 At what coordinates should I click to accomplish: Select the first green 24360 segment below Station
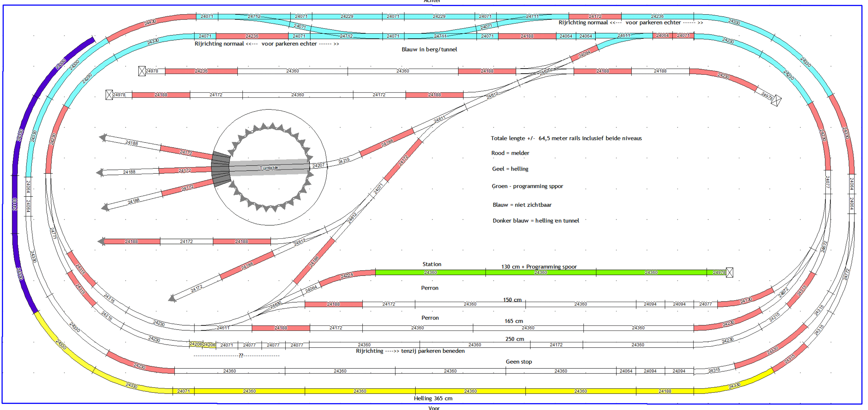coord(430,272)
